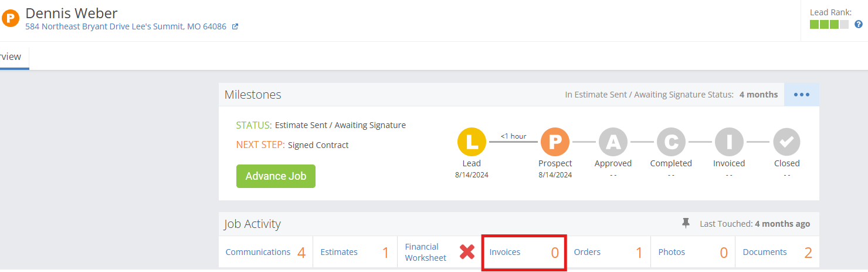Image resolution: width=868 pixels, height=272 pixels.
Task: Click the Approved milestone circle
Action: (613, 142)
